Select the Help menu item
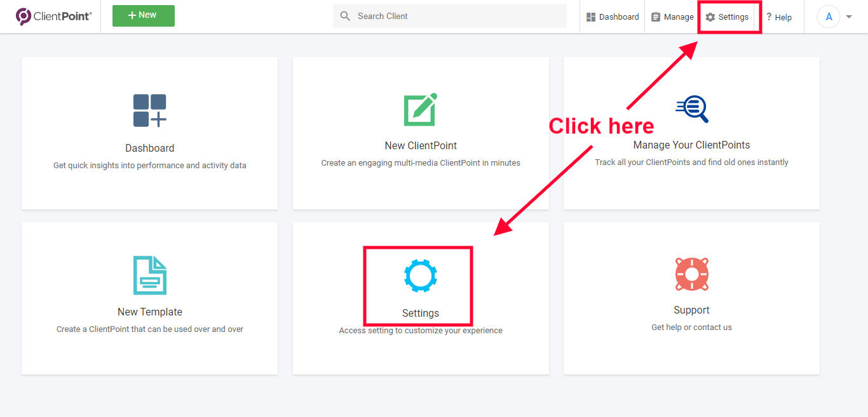The image size is (868, 417). (779, 17)
